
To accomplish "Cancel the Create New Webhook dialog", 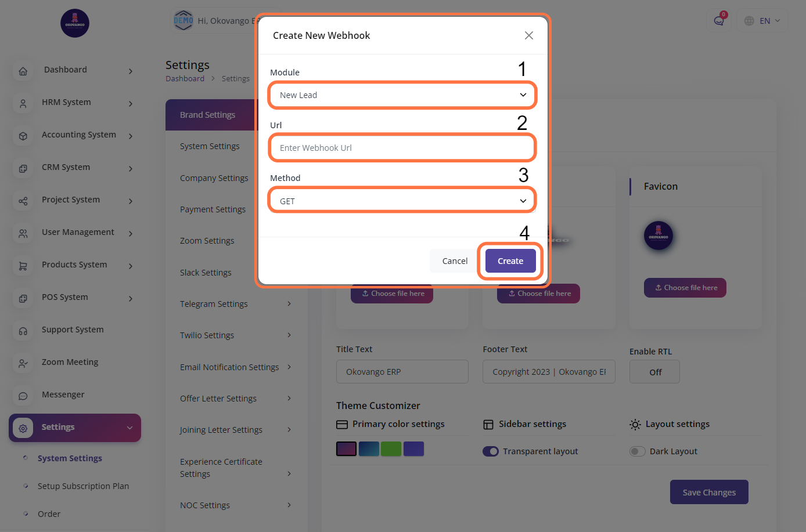I will coord(455,261).
